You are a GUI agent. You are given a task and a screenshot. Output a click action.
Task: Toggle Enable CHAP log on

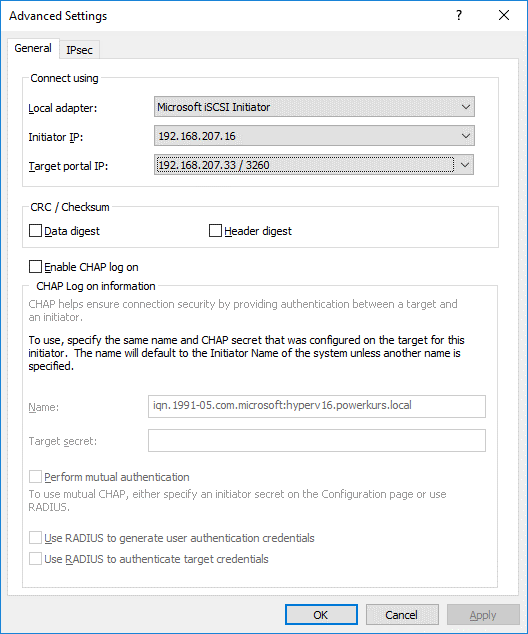(x=36, y=267)
